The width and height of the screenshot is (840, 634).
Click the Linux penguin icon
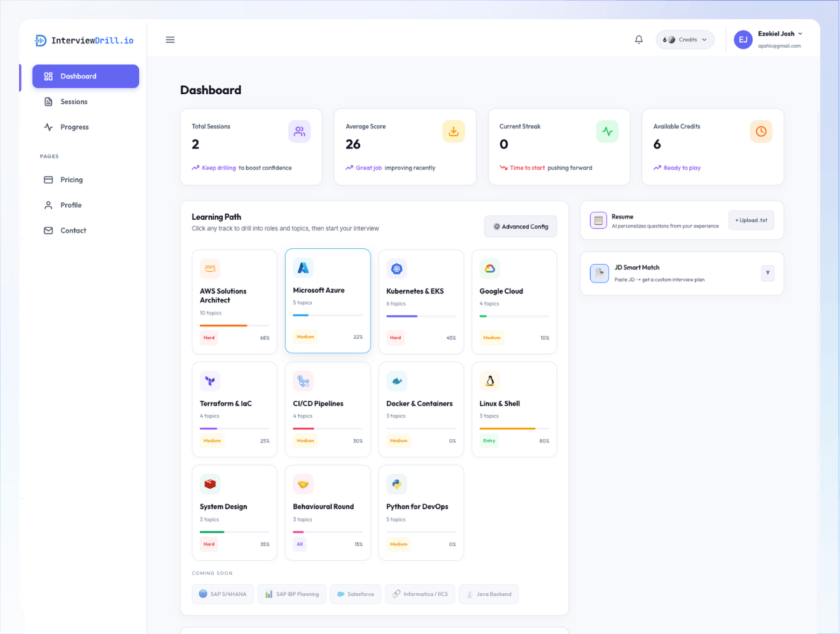pos(490,381)
